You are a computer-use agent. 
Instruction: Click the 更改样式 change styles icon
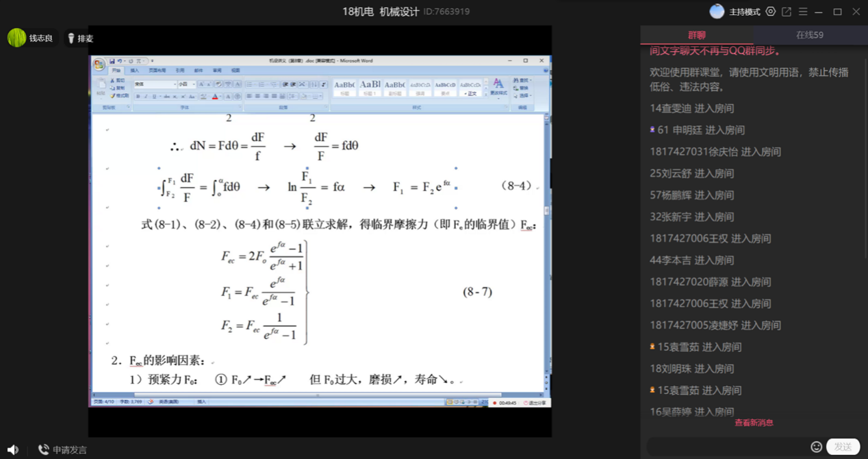coord(498,86)
